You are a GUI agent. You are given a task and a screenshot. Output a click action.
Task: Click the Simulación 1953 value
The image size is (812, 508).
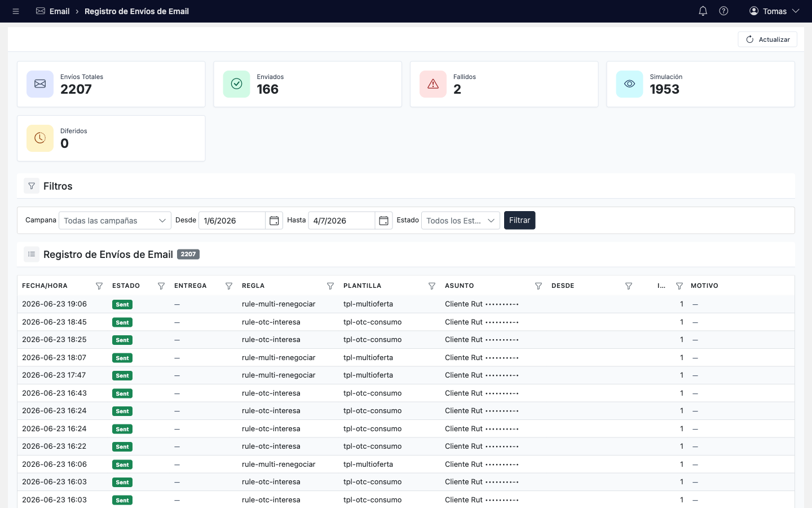click(x=664, y=89)
